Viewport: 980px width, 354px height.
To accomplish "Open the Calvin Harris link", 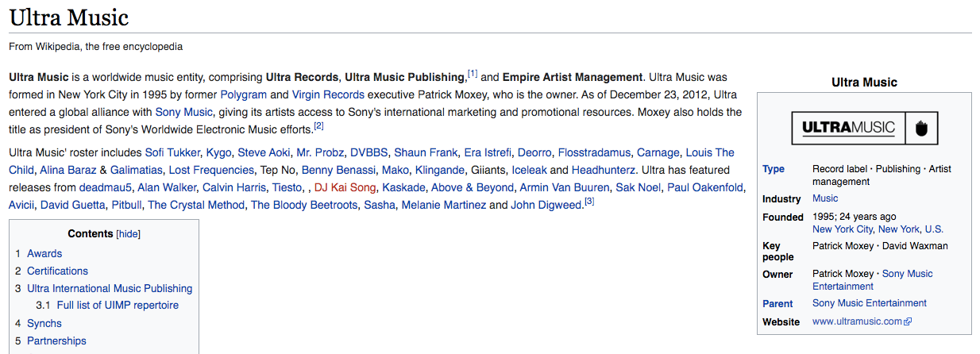I will 235,187.
